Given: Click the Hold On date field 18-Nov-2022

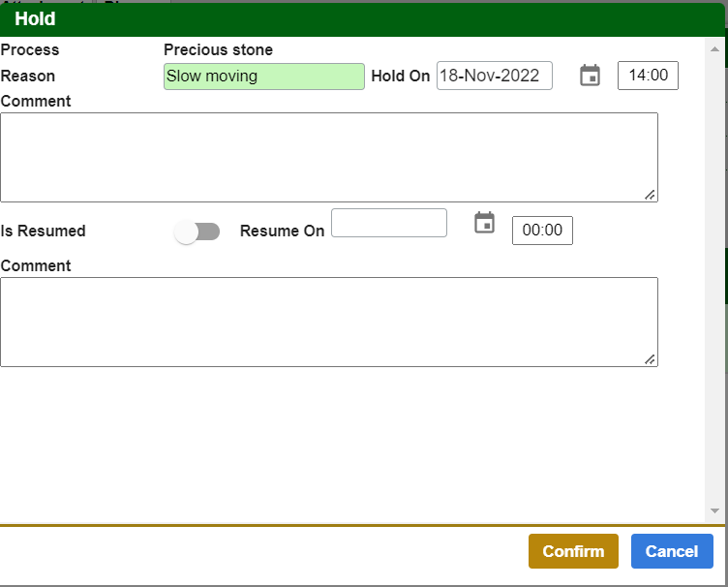Looking at the screenshot, I should point(494,76).
